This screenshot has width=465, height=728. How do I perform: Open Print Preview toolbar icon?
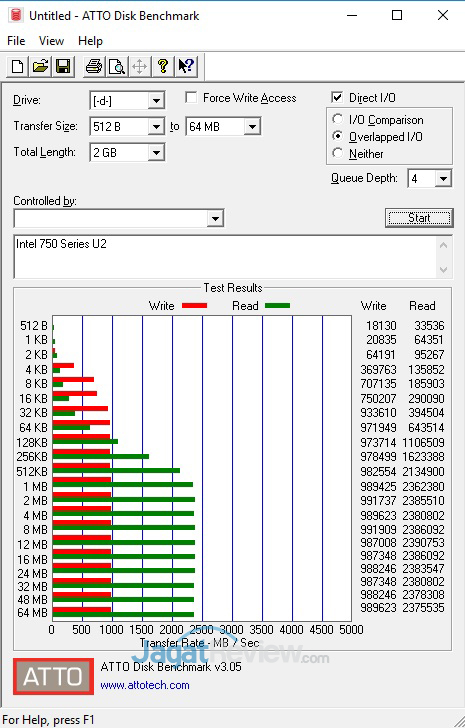point(116,66)
